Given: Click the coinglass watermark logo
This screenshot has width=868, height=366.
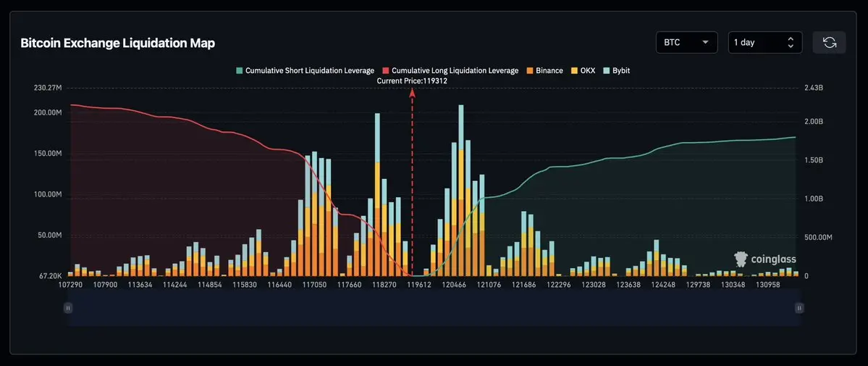Looking at the screenshot, I should click(x=764, y=259).
